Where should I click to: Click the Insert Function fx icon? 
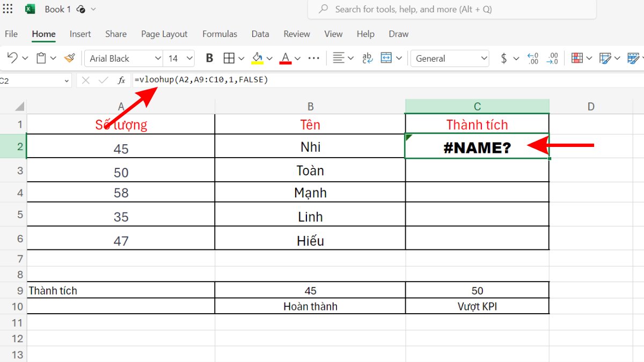point(121,80)
